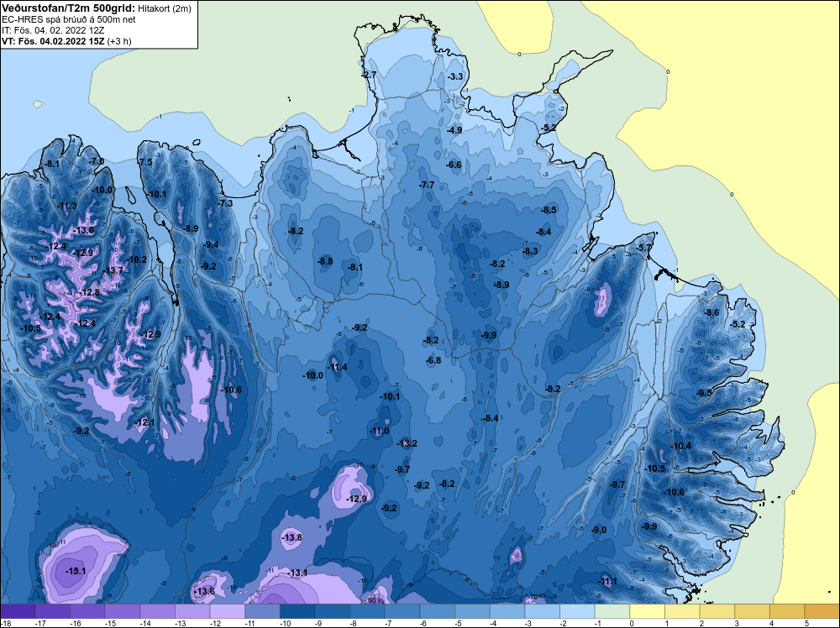The image size is (840, 628).
Task: Click the -13.6 temperature label
Action: (x=204, y=592)
